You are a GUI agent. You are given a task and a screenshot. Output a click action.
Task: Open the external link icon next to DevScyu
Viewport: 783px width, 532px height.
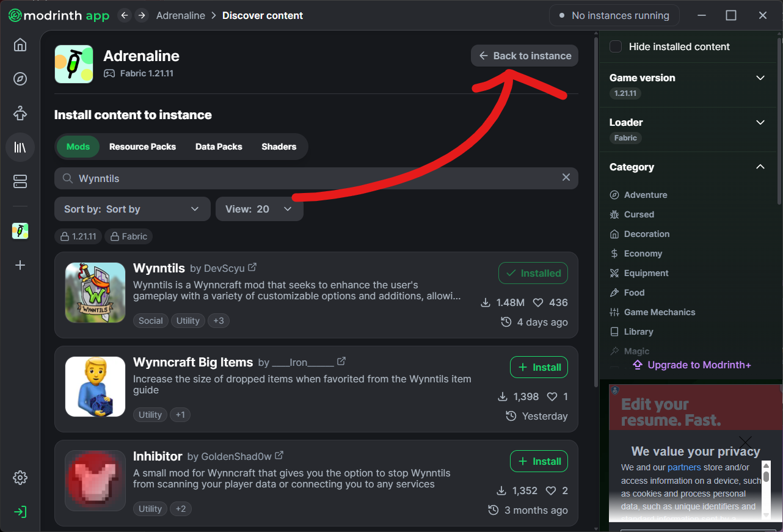[x=252, y=268]
